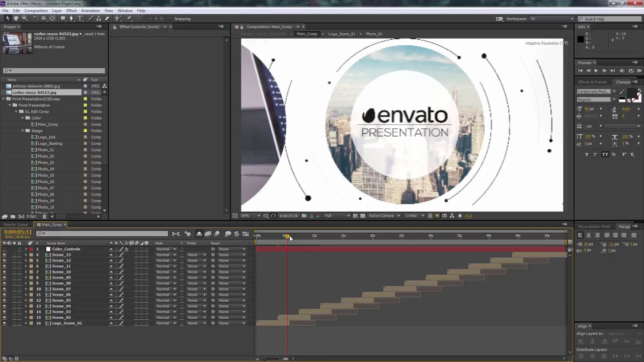644x362 pixels.
Task: Click the timeline layer search field
Action: [x=102, y=234]
